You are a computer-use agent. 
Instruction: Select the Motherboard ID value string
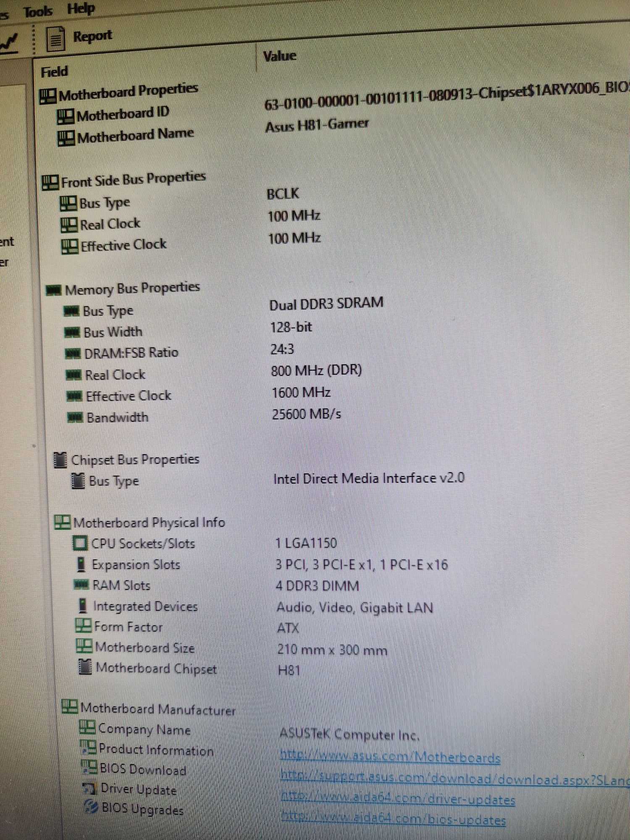pyautogui.click(x=447, y=97)
